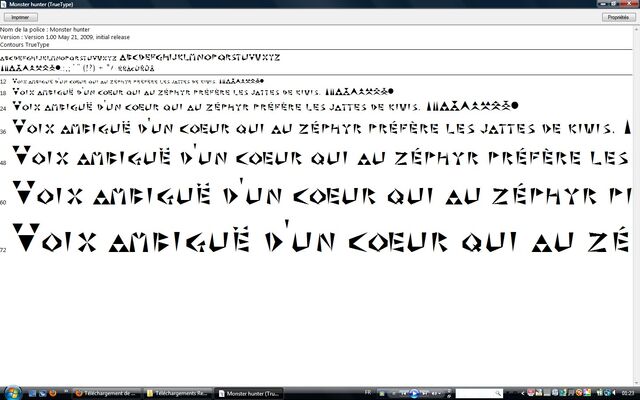Click the scrollbar up arrow of font viewer

click(x=636, y=29)
